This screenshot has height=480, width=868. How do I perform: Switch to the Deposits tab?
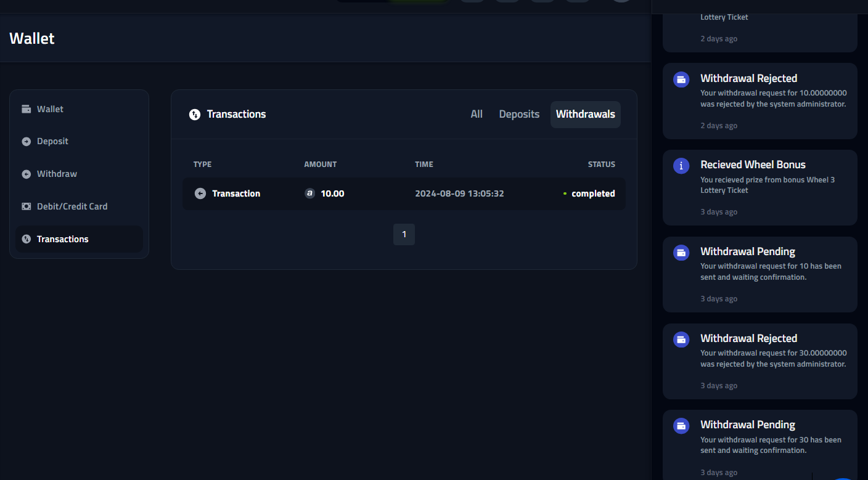(519, 114)
